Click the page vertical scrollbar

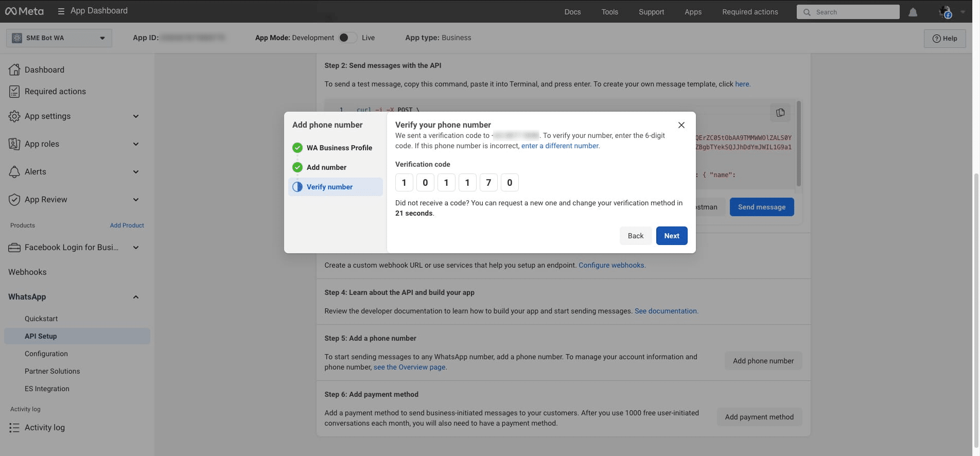tap(976, 311)
